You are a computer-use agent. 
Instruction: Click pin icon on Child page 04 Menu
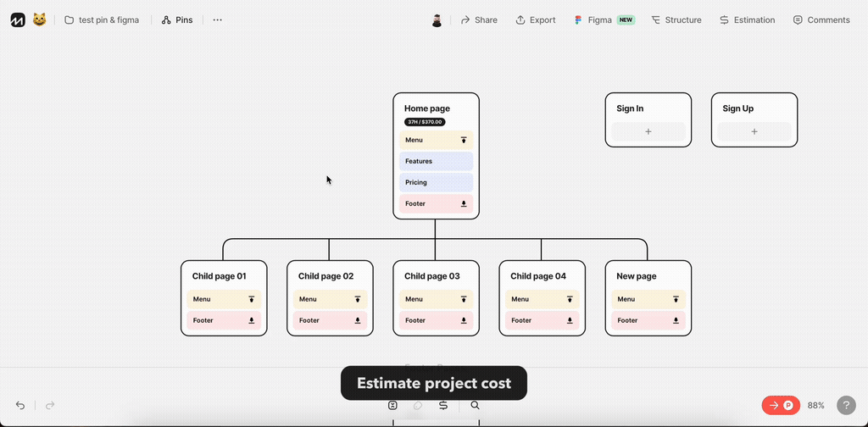(x=570, y=299)
